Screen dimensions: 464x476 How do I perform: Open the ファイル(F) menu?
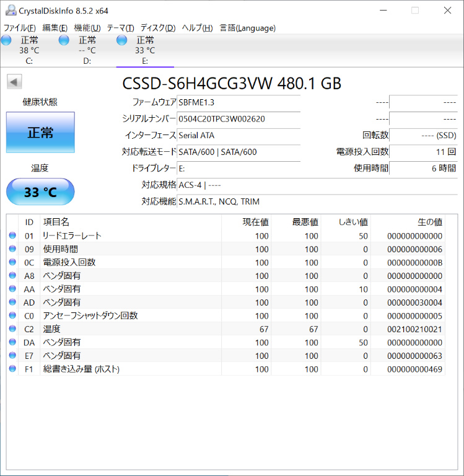pyautogui.click(x=20, y=28)
